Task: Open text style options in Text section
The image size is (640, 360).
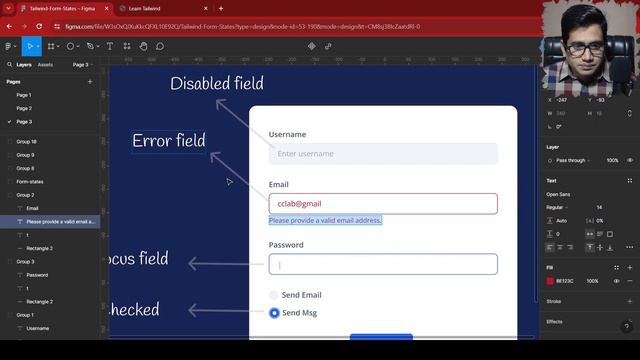Action: (630, 180)
